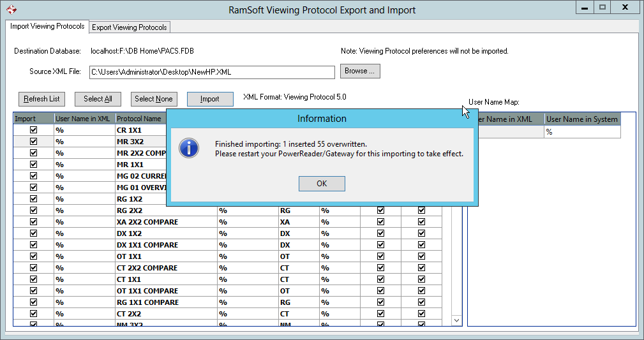Image resolution: width=644 pixels, height=340 pixels.
Task: Click the Source XML File path field
Action: click(x=211, y=72)
